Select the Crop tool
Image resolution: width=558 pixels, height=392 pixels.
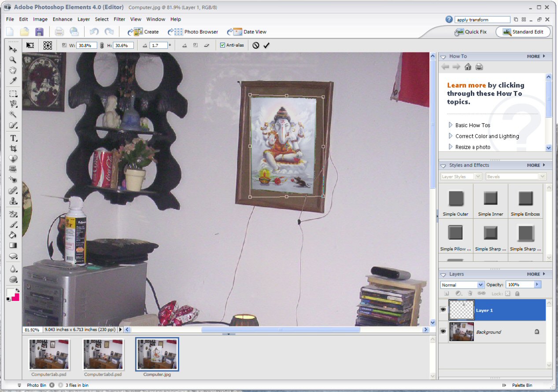tap(13, 149)
